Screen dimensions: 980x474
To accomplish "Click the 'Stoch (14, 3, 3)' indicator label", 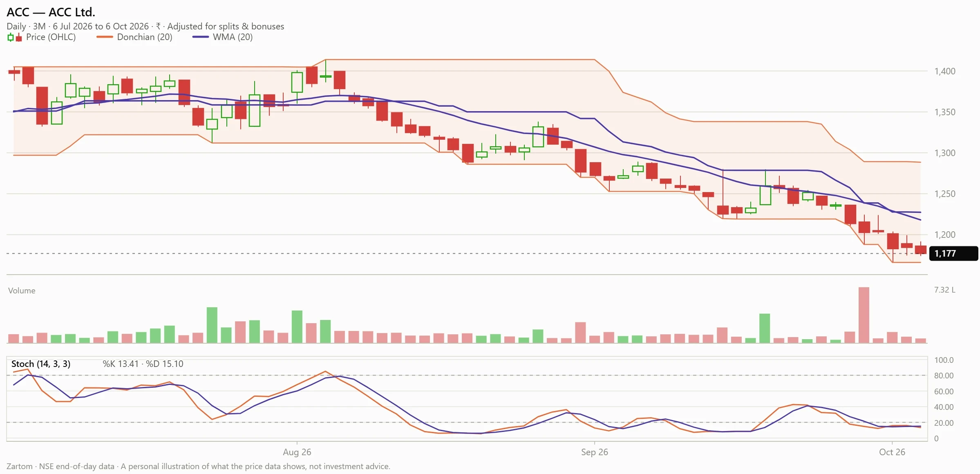I will (x=41, y=364).
